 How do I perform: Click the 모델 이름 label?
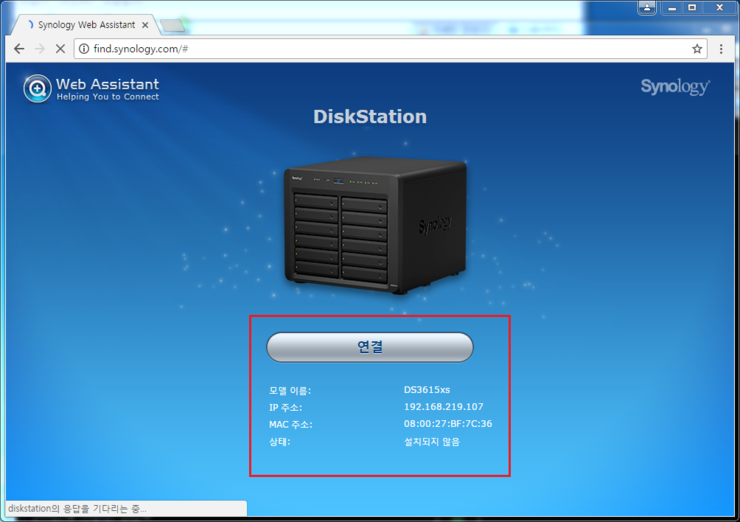pyautogui.click(x=290, y=391)
